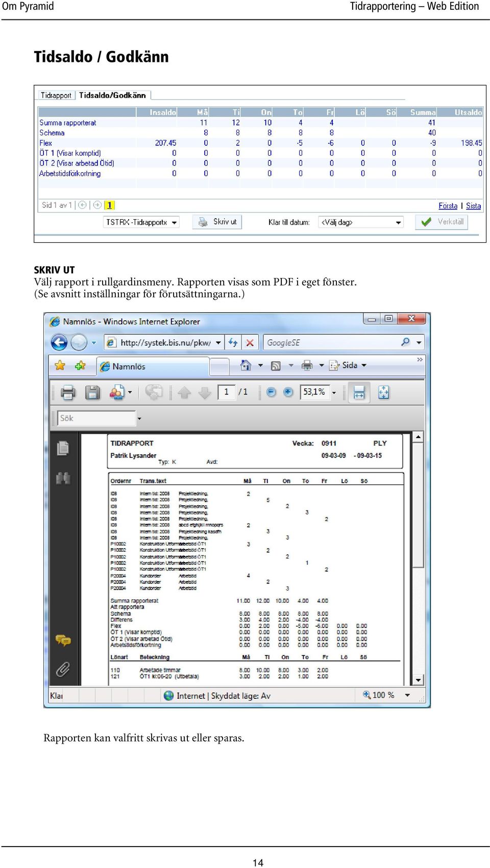Image resolution: width=490 pixels, height=868 pixels.
Task: Click the first pagination arrow icon after Sid 1 av 1
Action: click(x=82, y=205)
